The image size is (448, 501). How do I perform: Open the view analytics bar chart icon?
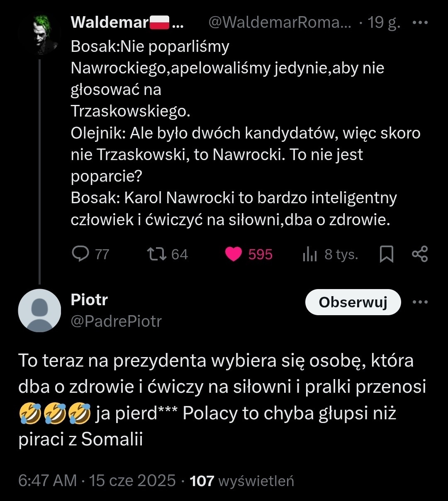(x=310, y=255)
